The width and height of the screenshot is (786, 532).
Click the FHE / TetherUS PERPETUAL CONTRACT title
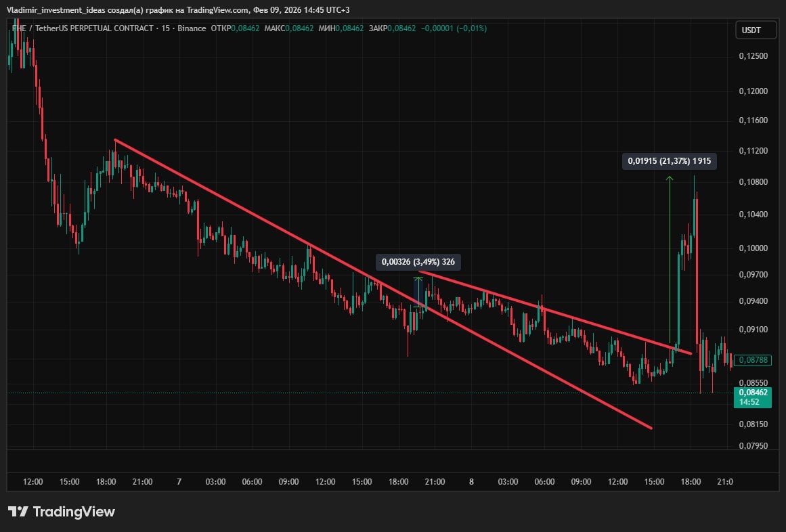pyautogui.click(x=83, y=28)
